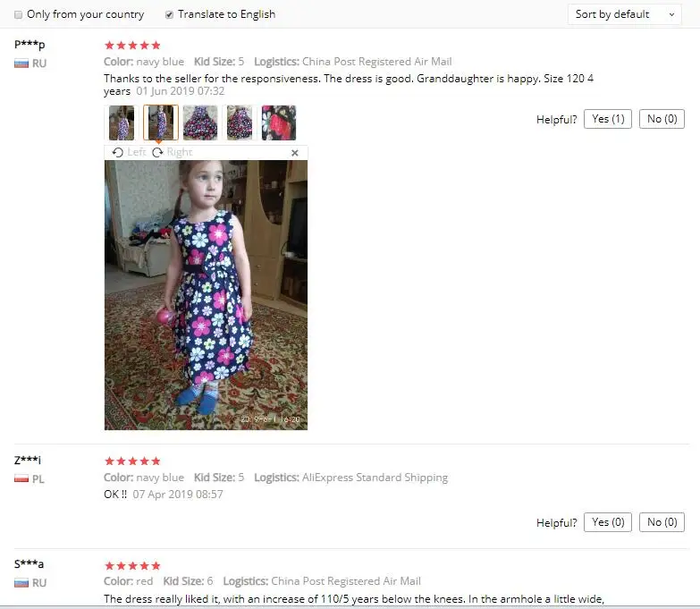Click the Polish flag icon beside Z***i
The width and height of the screenshot is (700, 609).
21,478
